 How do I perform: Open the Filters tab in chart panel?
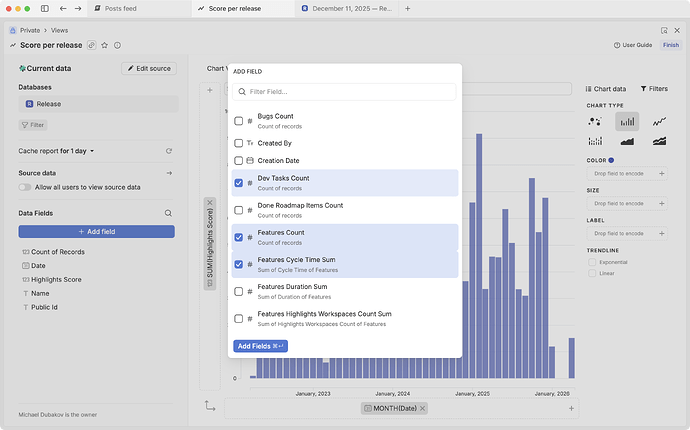[x=654, y=89]
